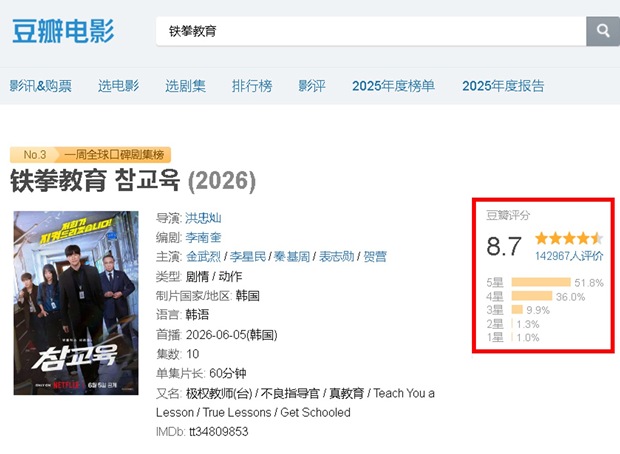Screen dimensions: 620x454
Task: Select the premiere date 2026-06-05(韩国)
Action: click(x=232, y=335)
